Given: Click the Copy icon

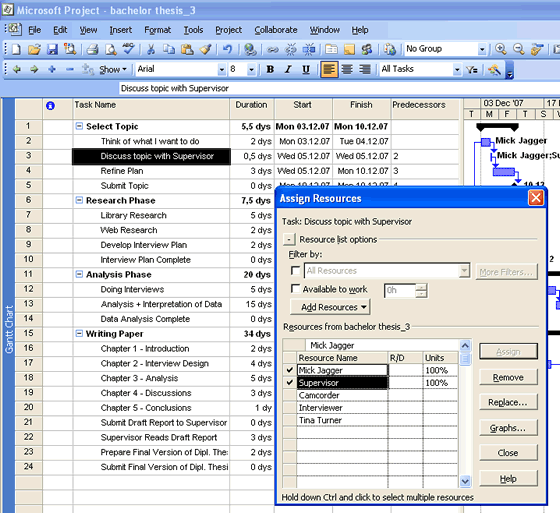Looking at the screenshot, I should click(x=169, y=49).
